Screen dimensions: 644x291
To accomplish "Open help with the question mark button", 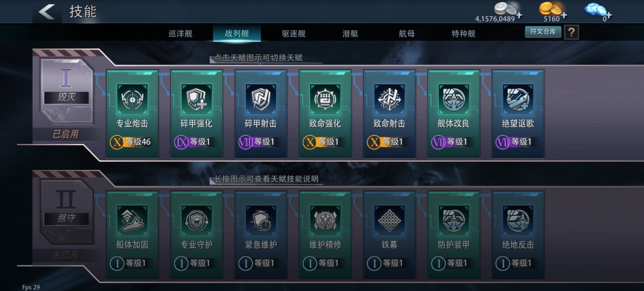I will 571,32.
